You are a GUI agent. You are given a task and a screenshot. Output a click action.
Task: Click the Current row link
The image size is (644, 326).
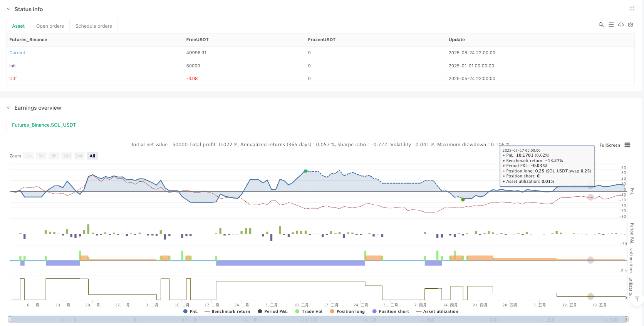[x=17, y=53]
